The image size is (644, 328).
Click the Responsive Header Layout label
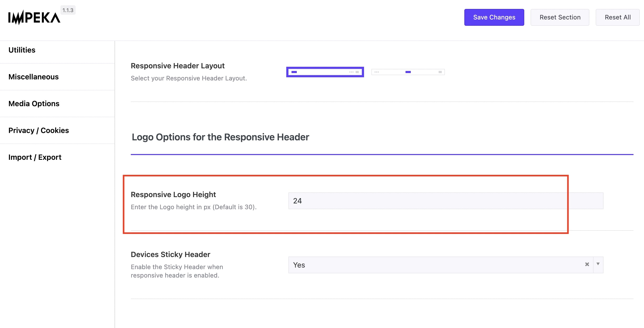(x=178, y=66)
